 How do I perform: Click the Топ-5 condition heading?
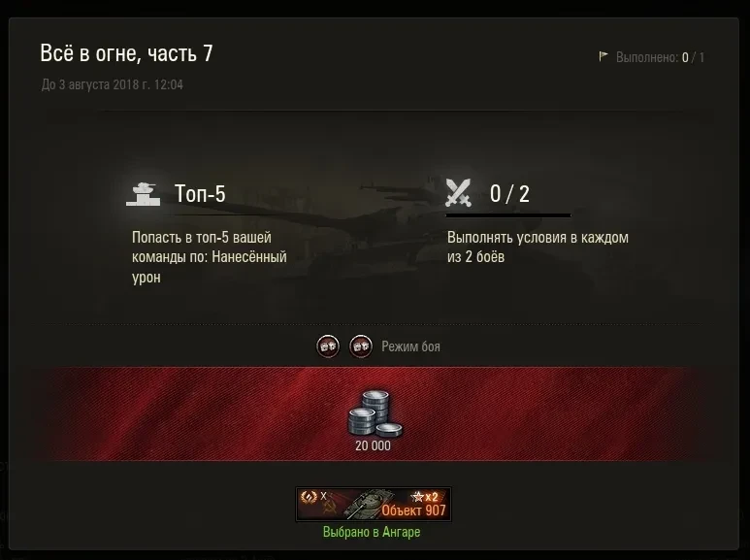[x=200, y=194]
